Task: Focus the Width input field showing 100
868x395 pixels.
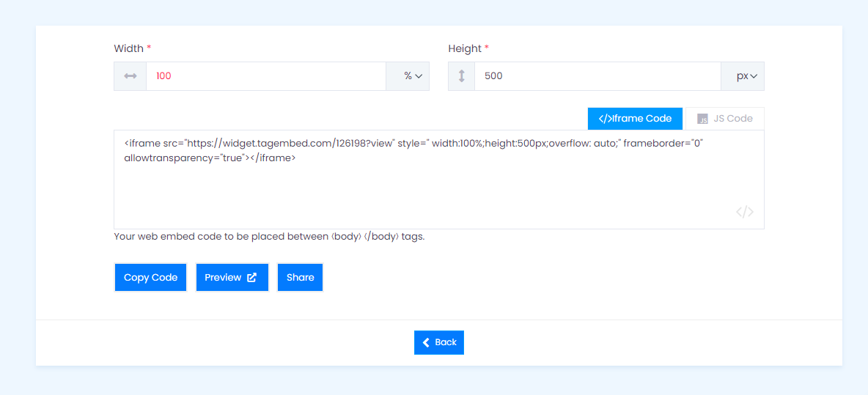Action: [x=265, y=76]
